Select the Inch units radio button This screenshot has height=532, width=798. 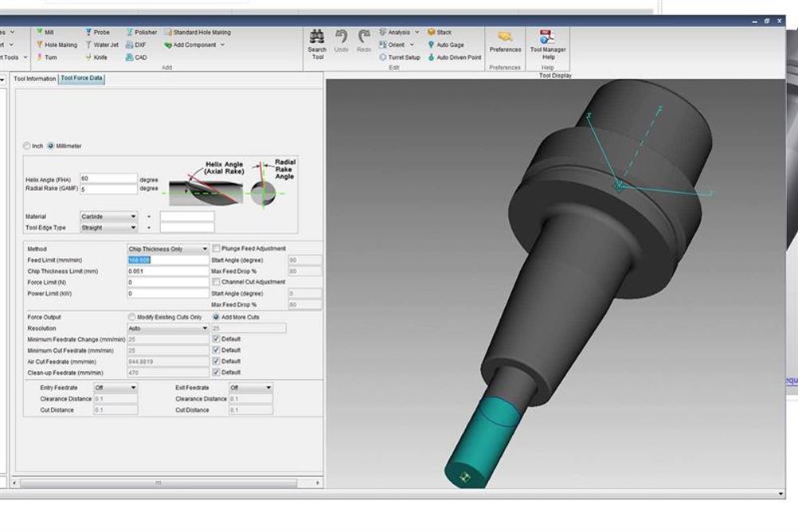click(x=26, y=146)
